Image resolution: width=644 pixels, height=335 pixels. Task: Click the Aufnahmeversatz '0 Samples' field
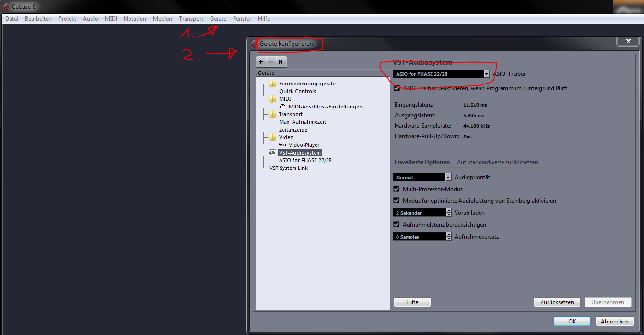420,237
